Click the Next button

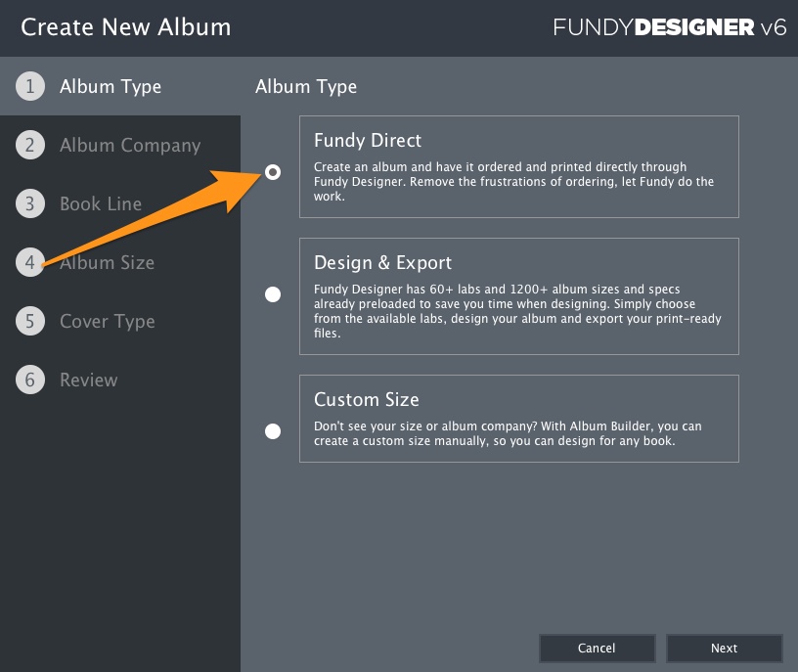coord(725,649)
